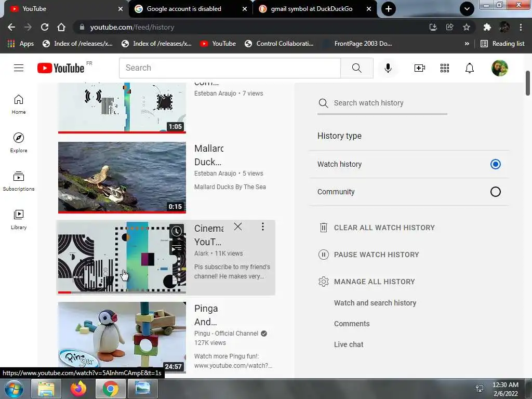Add the Cinema video to queue
The width and height of the screenshot is (532, 399).
click(x=177, y=248)
